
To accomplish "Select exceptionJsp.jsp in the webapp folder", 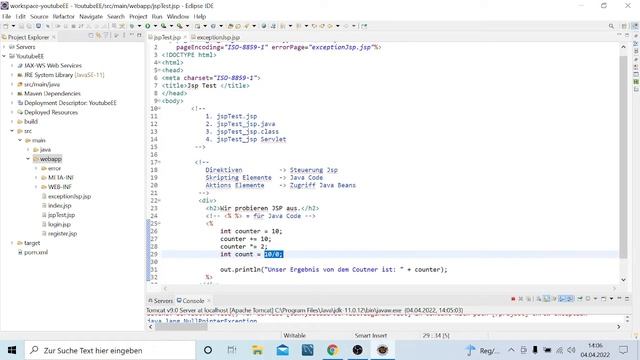I will pyautogui.click(x=69, y=196).
